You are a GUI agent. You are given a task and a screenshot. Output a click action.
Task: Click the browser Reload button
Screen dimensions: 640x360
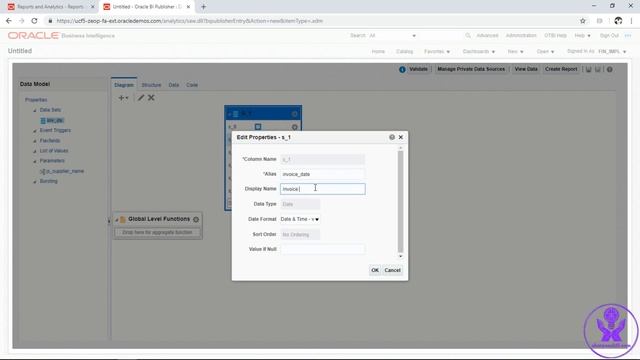click(34, 21)
